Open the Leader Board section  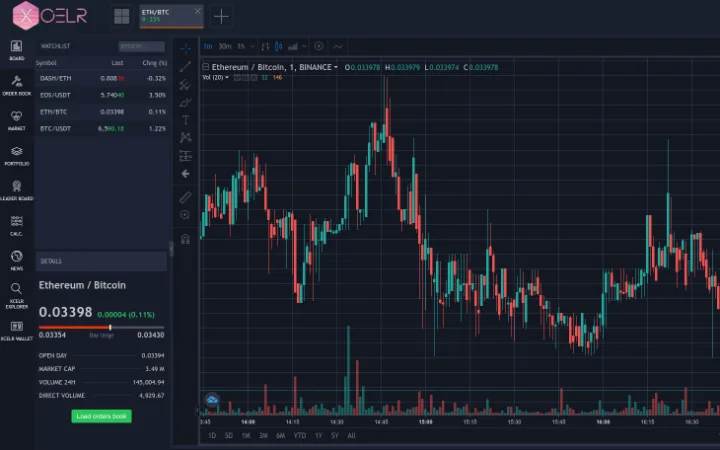pos(17,190)
